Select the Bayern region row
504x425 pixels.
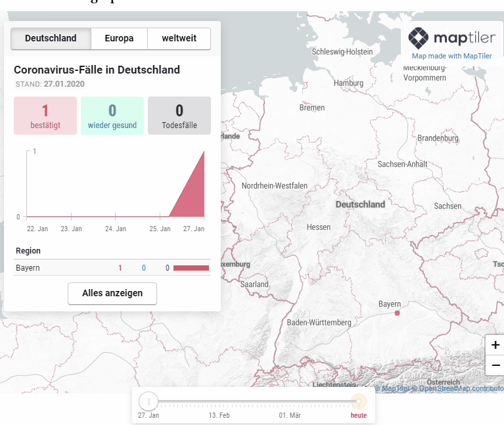[x=112, y=267]
